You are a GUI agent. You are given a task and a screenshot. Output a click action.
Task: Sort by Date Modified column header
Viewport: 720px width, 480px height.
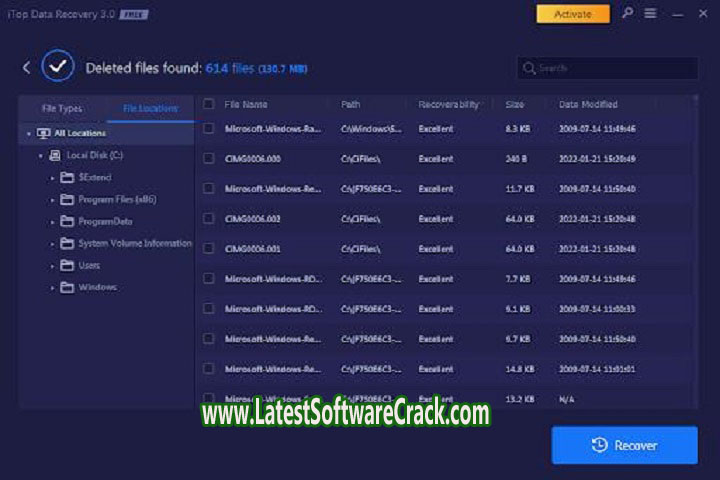(588, 105)
